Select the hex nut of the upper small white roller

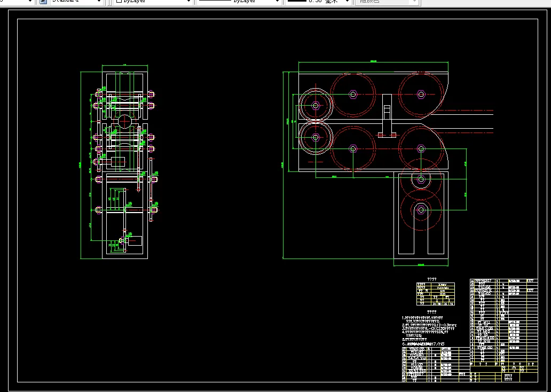(x=316, y=105)
